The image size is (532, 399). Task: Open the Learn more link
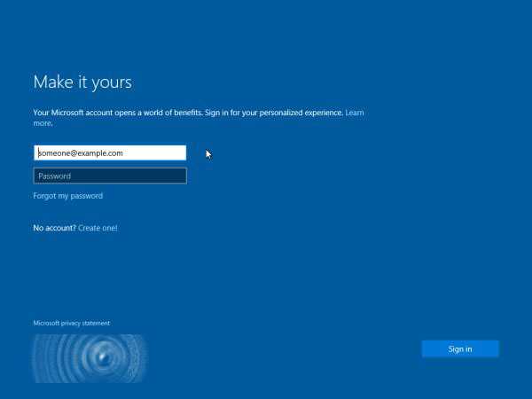[x=355, y=113]
